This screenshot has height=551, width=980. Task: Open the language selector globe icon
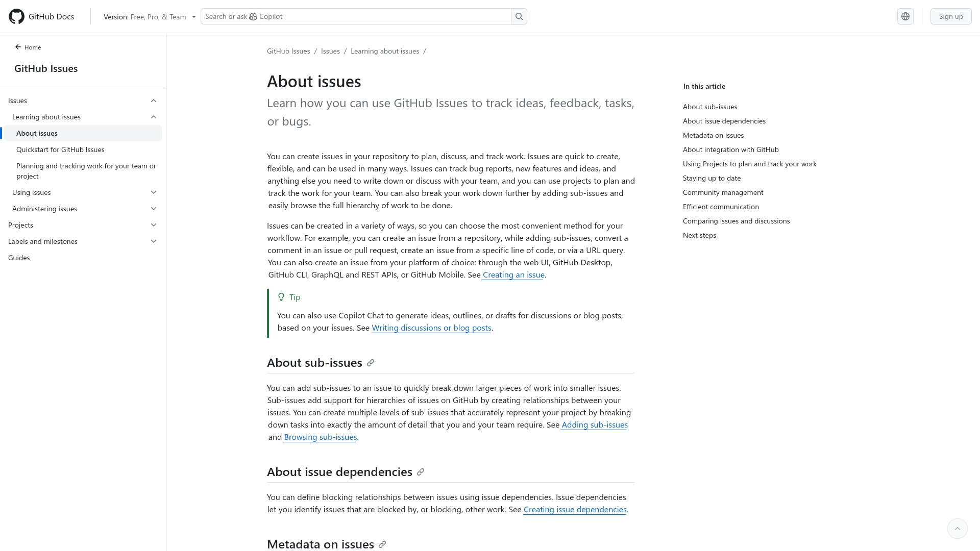tap(905, 16)
